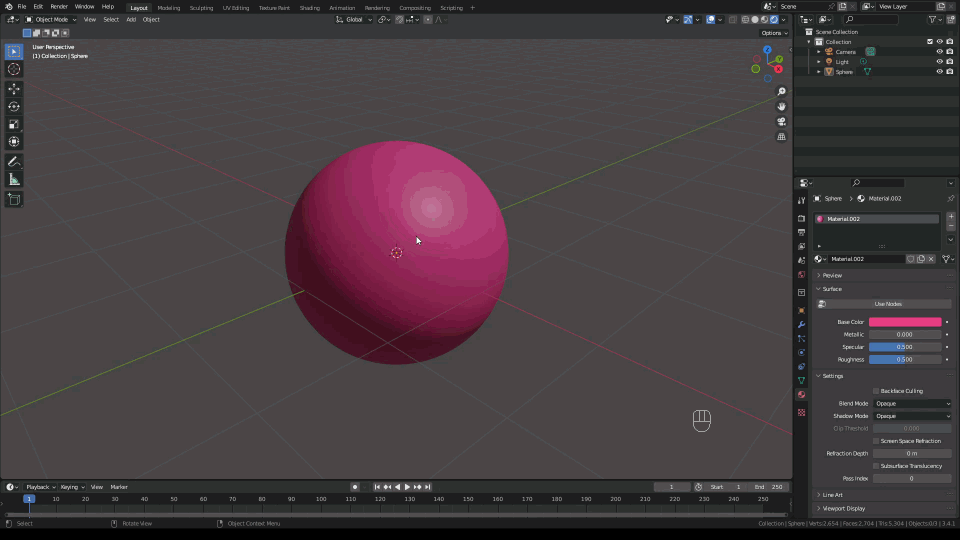Click the Pass Index field
This screenshot has width=960, height=540.
point(911,479)
